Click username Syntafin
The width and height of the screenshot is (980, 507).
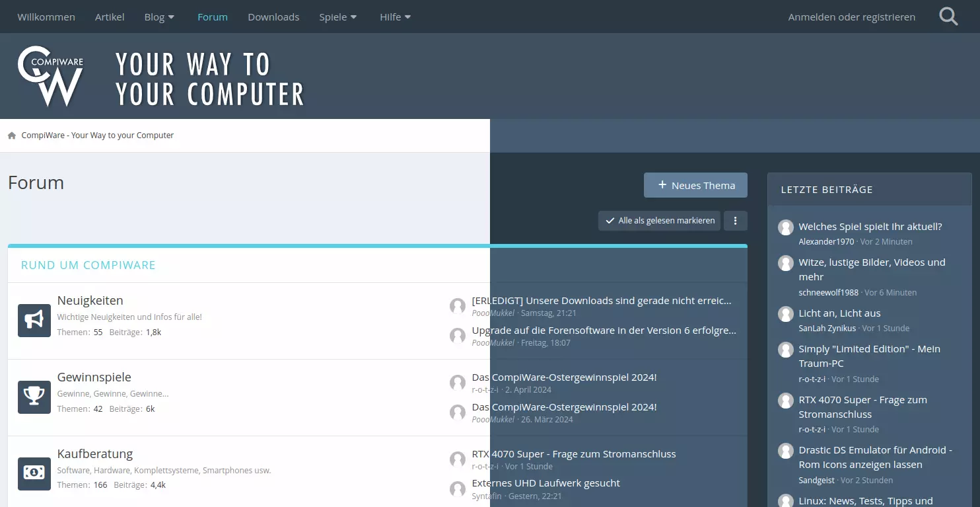coord(487,496)
